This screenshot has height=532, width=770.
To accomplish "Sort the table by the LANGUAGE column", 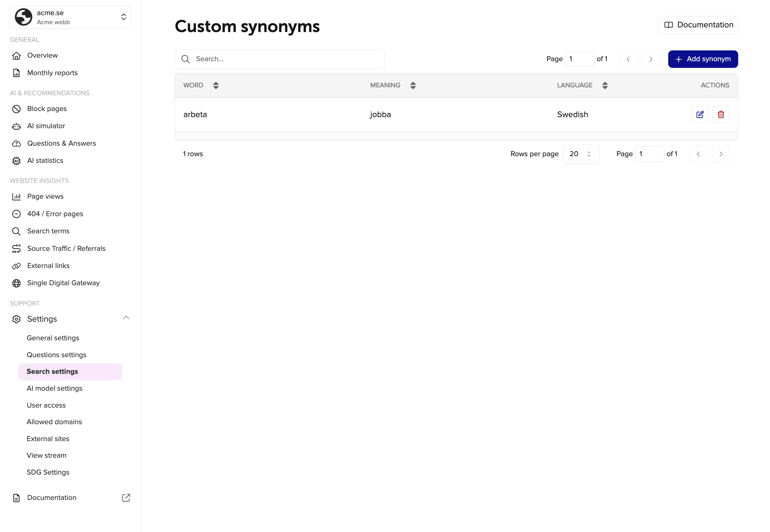I will coord(605,85).
